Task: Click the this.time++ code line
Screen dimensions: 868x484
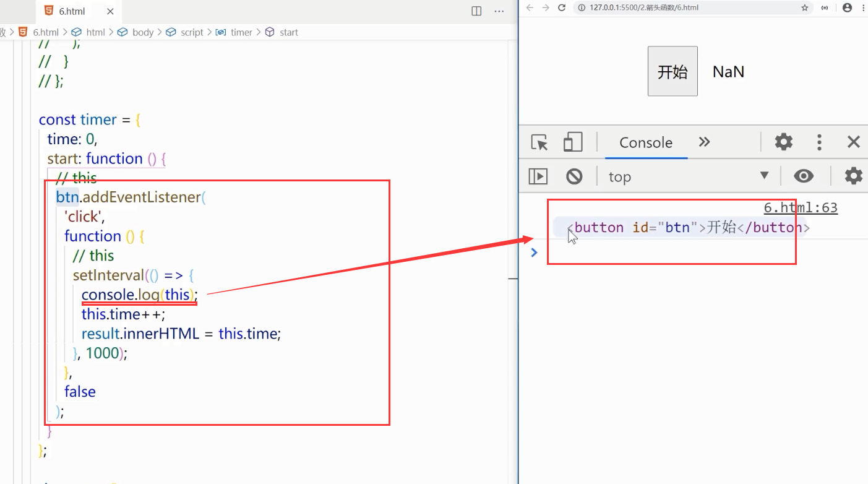Action: tap(124, 314)
